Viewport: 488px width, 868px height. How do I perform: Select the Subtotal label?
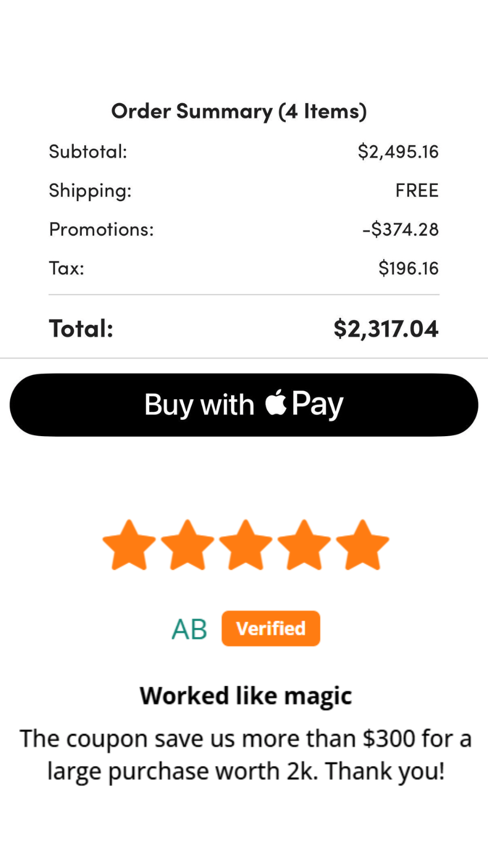[x=88, y=151]
